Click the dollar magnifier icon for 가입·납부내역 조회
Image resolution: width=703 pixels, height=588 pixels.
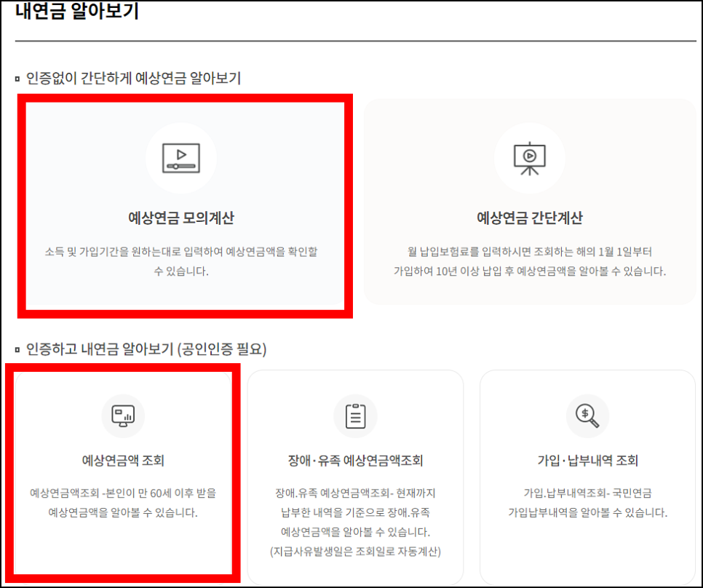pos(587,416)
